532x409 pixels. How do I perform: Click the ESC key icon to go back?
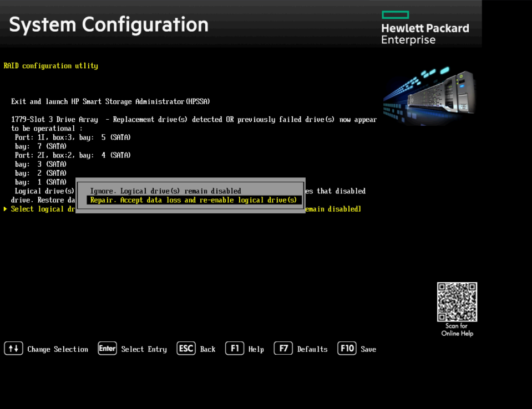[x=186, y=349]
